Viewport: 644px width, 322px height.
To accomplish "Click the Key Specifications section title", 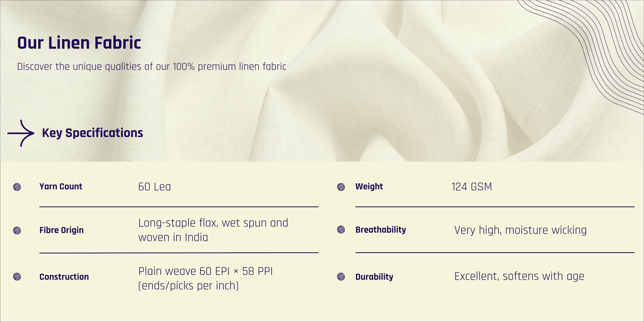I will click(x=93, y=133).
